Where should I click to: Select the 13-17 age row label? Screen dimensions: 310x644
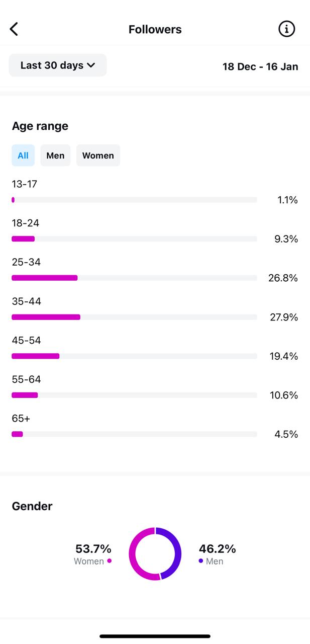25,184
